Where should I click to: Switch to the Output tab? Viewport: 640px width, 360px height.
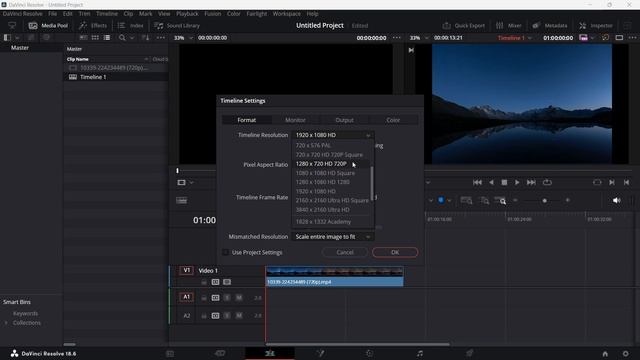344,120
